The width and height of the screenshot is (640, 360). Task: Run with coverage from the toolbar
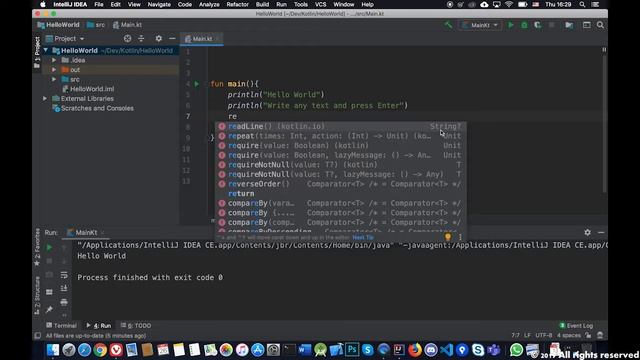[x=538, y=25]
